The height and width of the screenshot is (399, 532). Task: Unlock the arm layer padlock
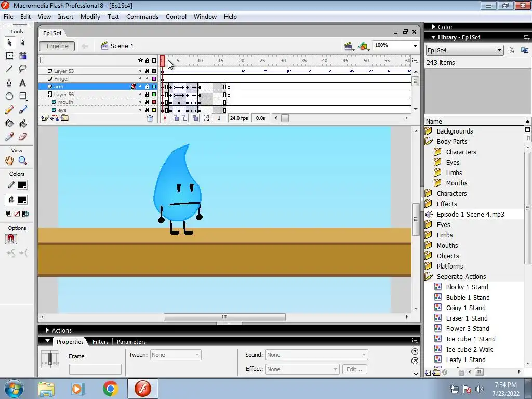click(147, 87)
